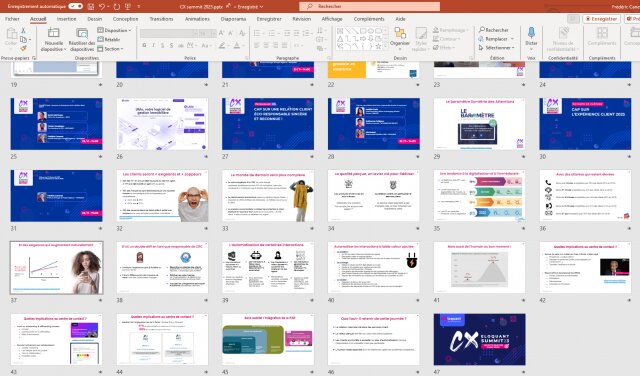Viewport: 640px width, 376px height.
Task: Switch to the Insertion tab
Action: pos(67,19)
